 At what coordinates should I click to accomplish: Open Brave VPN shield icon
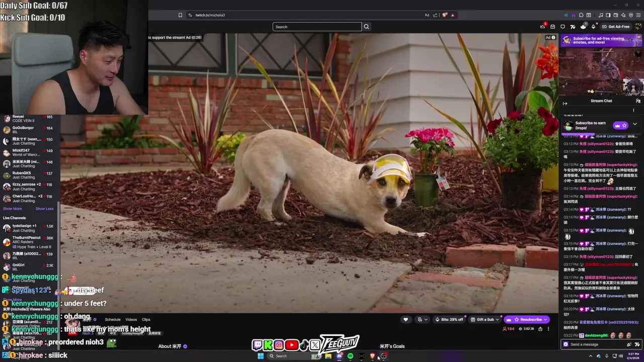pos(631,15)
